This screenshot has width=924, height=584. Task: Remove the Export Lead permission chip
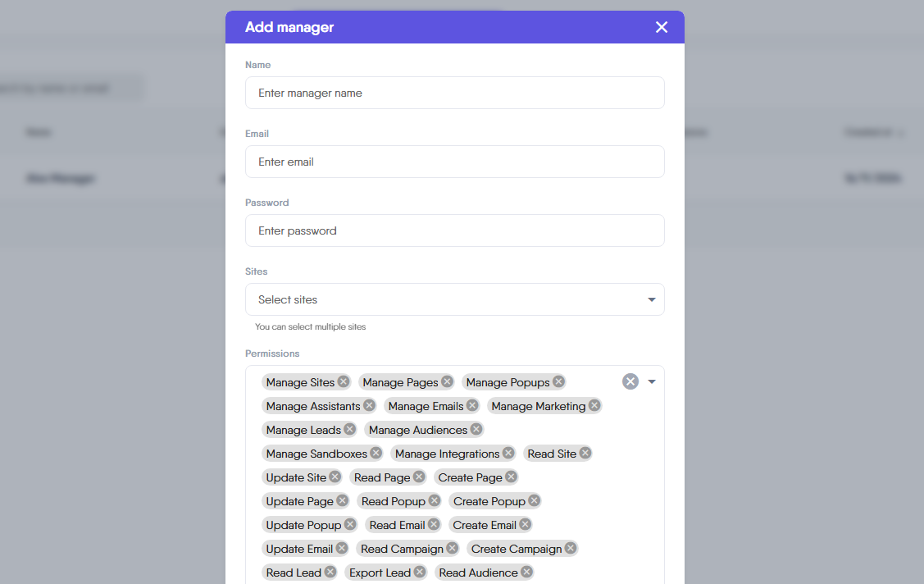(419, 572)
